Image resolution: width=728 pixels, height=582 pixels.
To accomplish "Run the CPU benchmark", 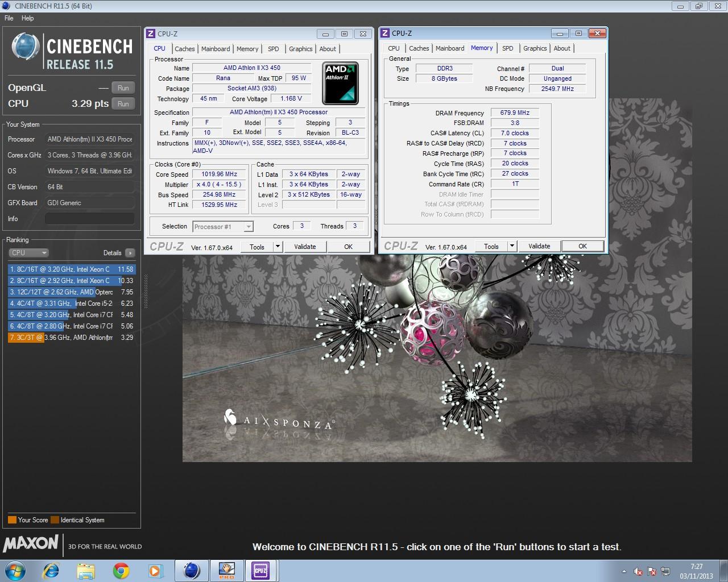I will coord(123,104).
